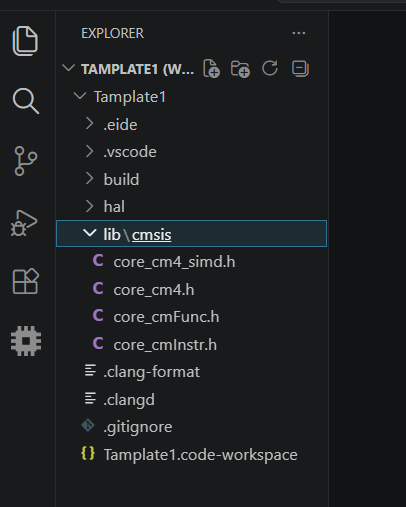Image resolution: width=406 pixels, height=507 pixels.
Task: Open the Explorer more actions ellipsis
Action: pos(299,33)
